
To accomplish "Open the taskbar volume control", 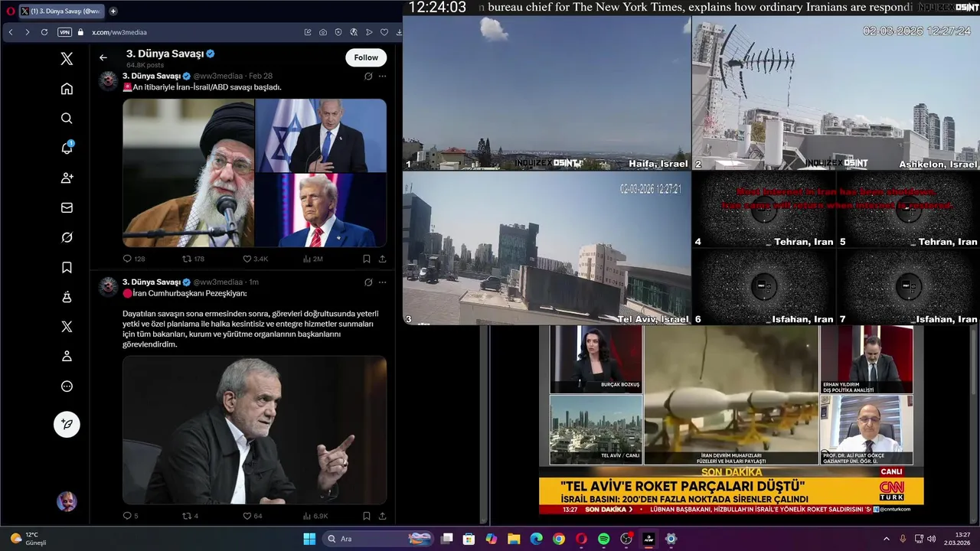I will 931,539.
